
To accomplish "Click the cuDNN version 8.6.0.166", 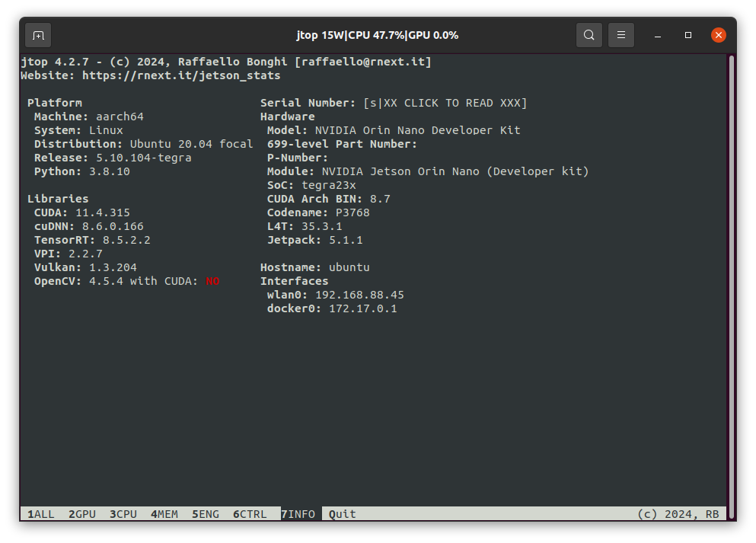I will coord(113,226).
